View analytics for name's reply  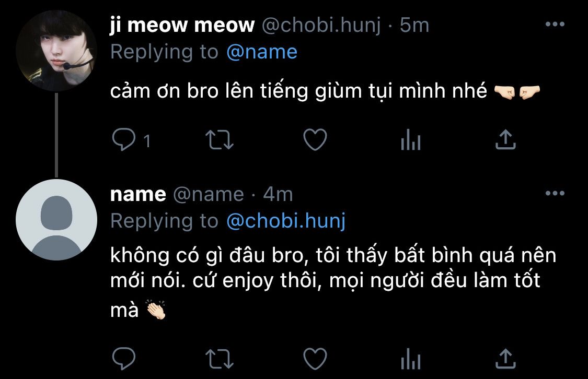tap(411, 359)
